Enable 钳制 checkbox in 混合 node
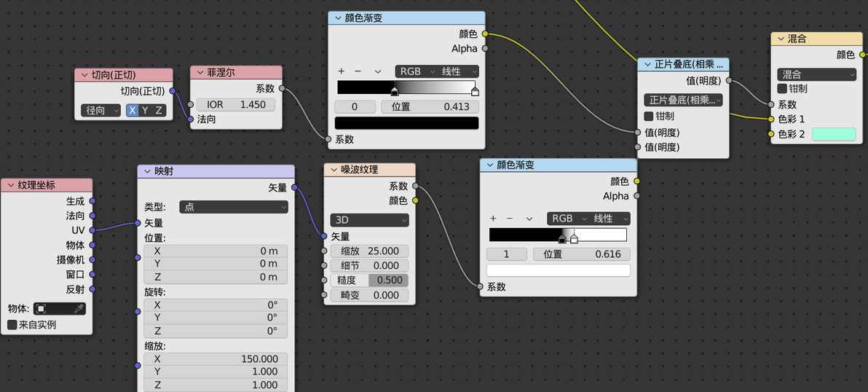 (x=782, y=89)
